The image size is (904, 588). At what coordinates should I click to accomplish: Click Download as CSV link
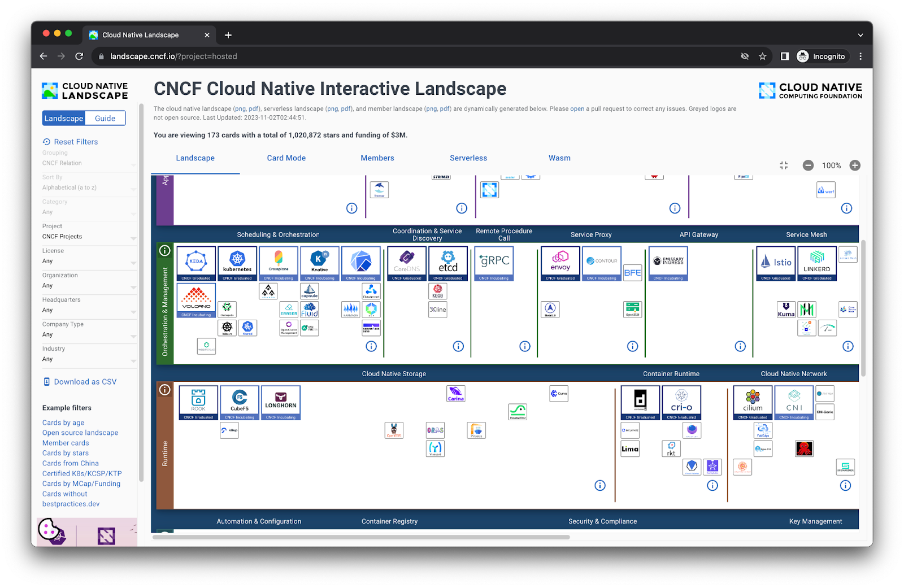coord(80,382)
